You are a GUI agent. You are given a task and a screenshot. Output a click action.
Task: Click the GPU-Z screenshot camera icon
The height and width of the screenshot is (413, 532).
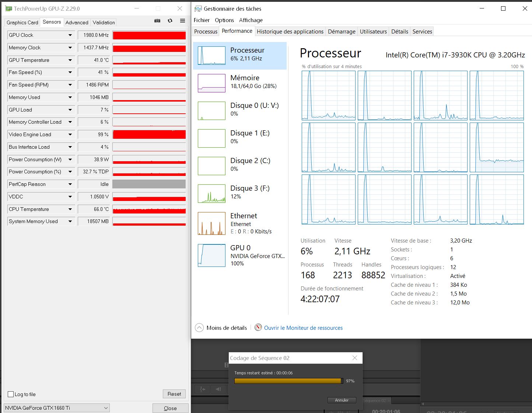click(157, 21)
